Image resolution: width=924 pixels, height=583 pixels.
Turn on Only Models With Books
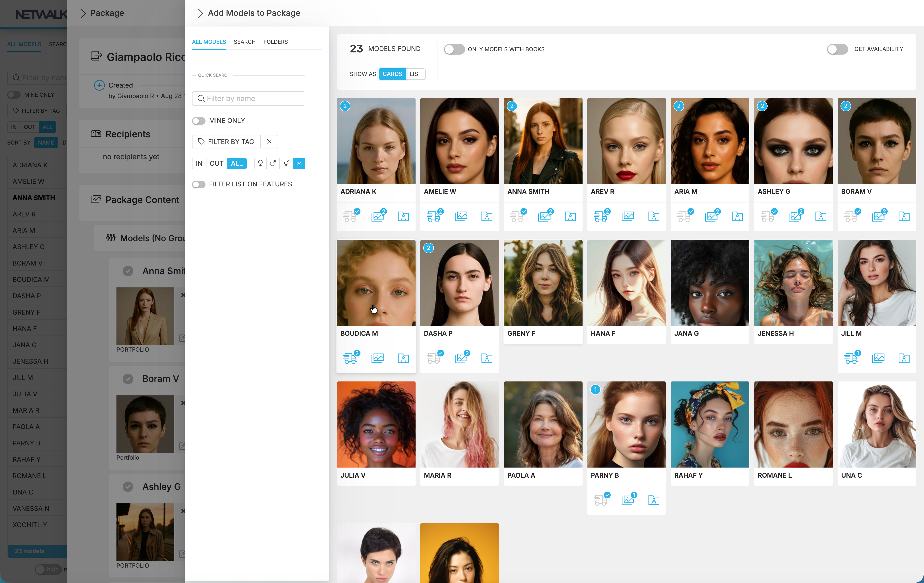(x=454, y=49)
